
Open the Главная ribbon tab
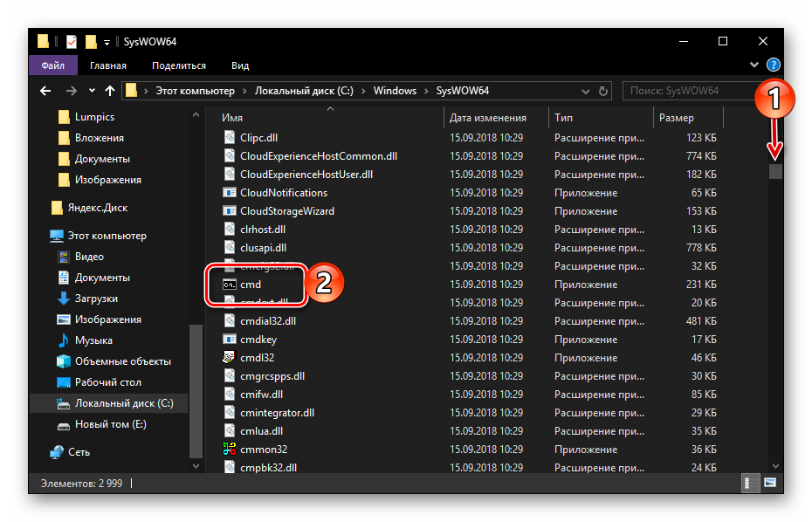(108, 65)
